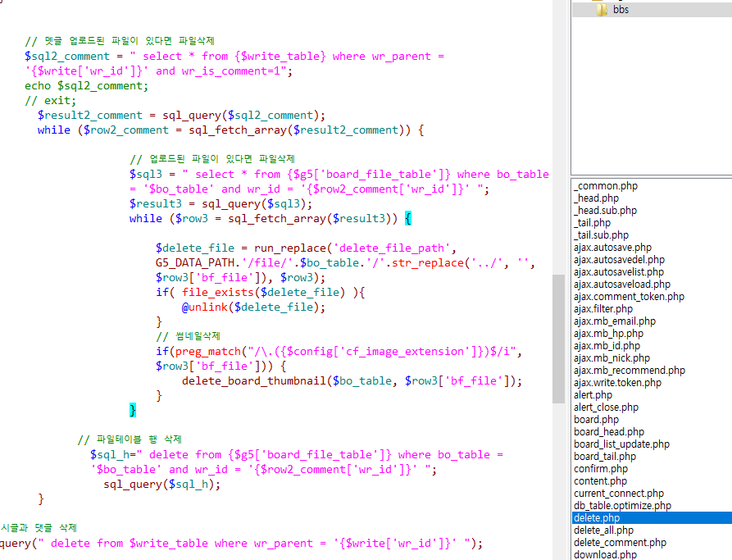This screenshot has height=560, width=732.
Task: Select ajax.write.token.php in the file list
Action: tap(617, 383)
